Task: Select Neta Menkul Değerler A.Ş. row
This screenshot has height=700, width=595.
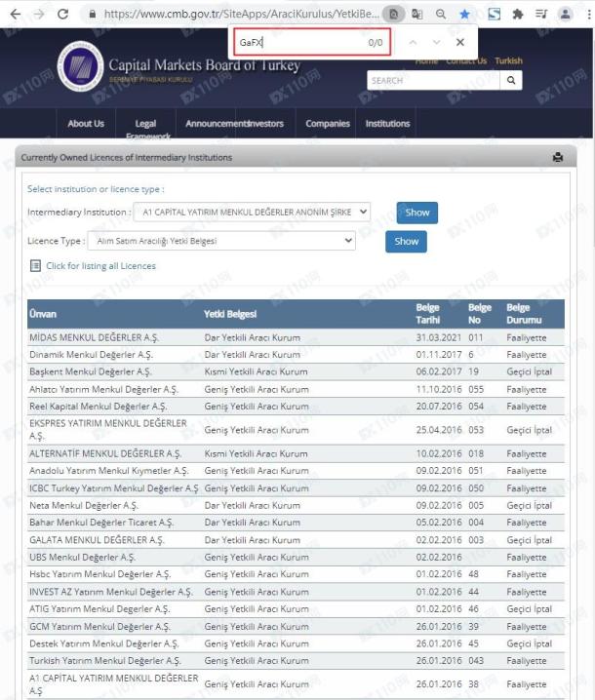Action: (296, 505)
